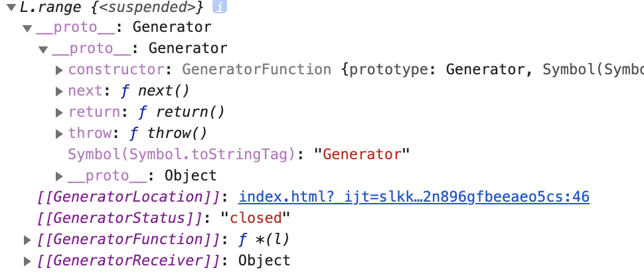Collapse the nested __proto__: Generator node
This screenshot has width=644, height=272.
(x=44, y=50)
